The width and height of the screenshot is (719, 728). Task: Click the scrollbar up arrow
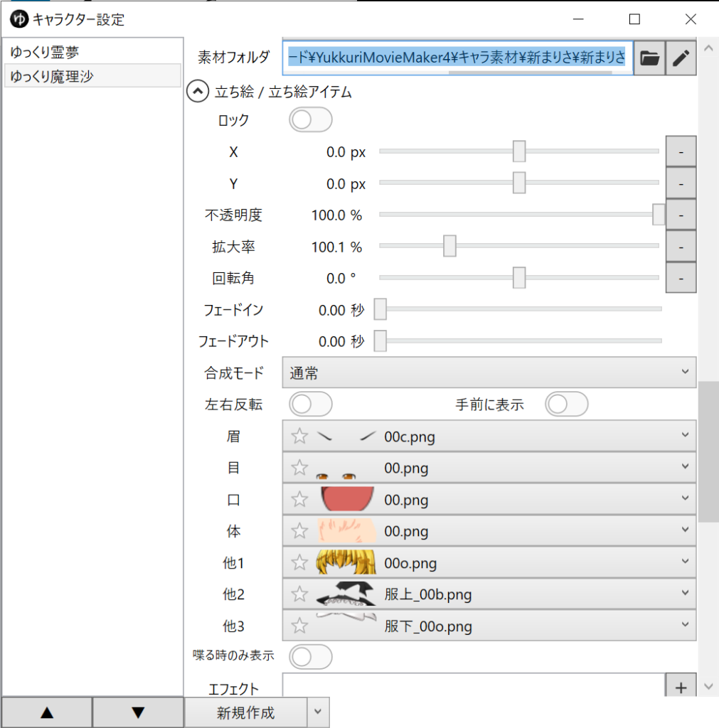point(708,48)
